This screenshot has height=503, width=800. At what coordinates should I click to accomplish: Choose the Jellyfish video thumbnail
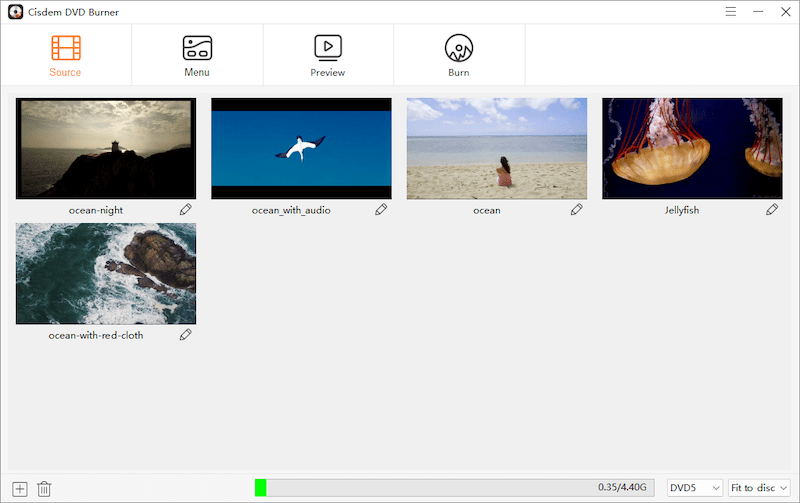click(692, 148)
